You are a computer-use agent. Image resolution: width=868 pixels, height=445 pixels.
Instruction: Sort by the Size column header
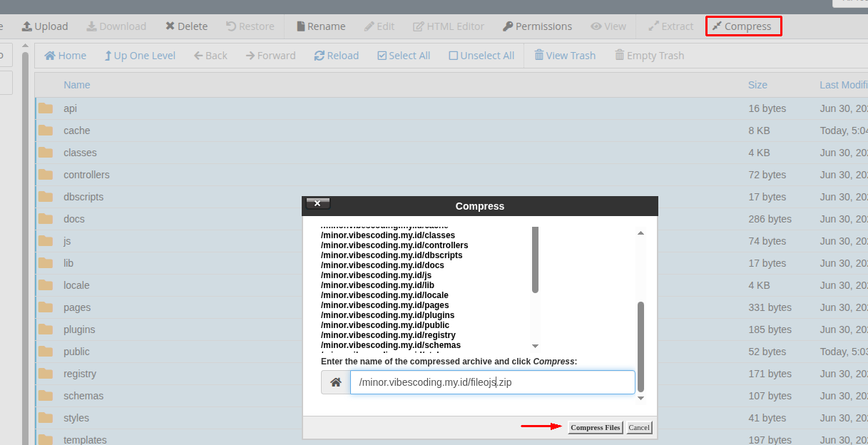tap(757, 85)
